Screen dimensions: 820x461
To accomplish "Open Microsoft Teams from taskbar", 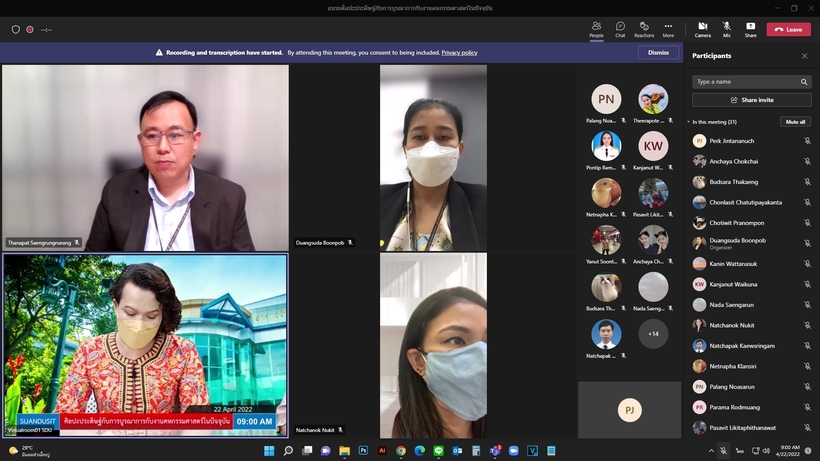I will [x=495, y=451].
